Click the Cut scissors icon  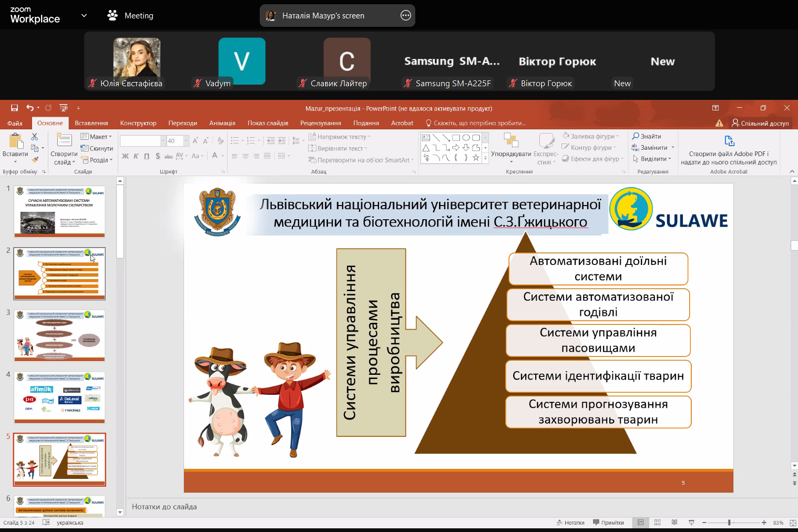point(35,137)
